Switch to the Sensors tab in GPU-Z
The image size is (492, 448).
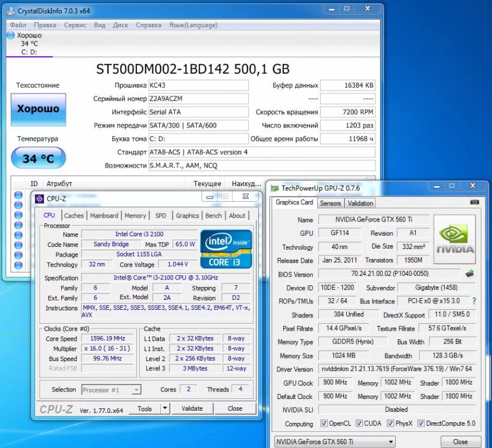pos(331,203)
